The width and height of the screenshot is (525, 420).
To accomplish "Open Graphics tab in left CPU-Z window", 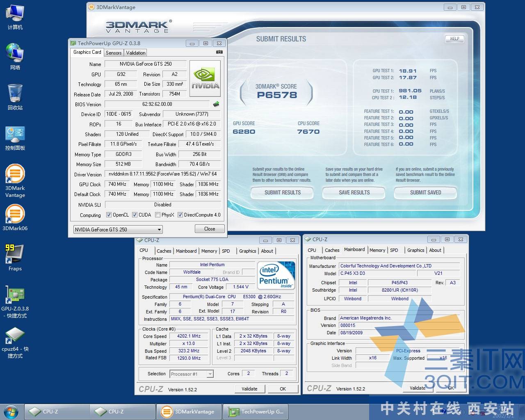I will coord(248,251).
